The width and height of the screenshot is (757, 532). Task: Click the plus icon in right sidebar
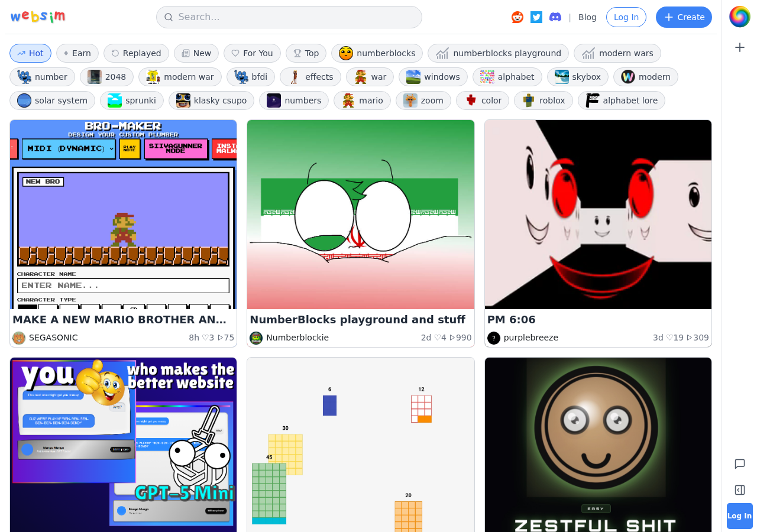pos(740,47)
